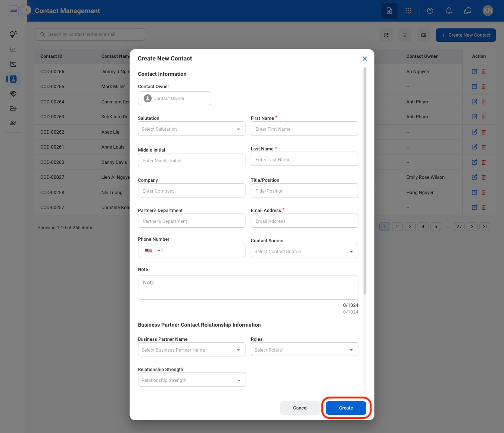Screen dimensions: 504x433
Task: Edit contact COD-00265
Action: click(474, 86)
